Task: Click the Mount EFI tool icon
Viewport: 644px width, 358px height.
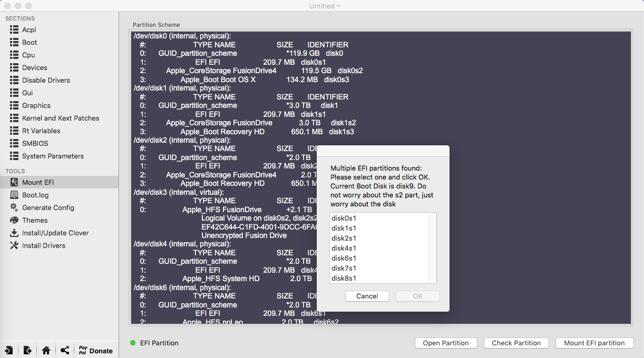Action: point(14,182)
